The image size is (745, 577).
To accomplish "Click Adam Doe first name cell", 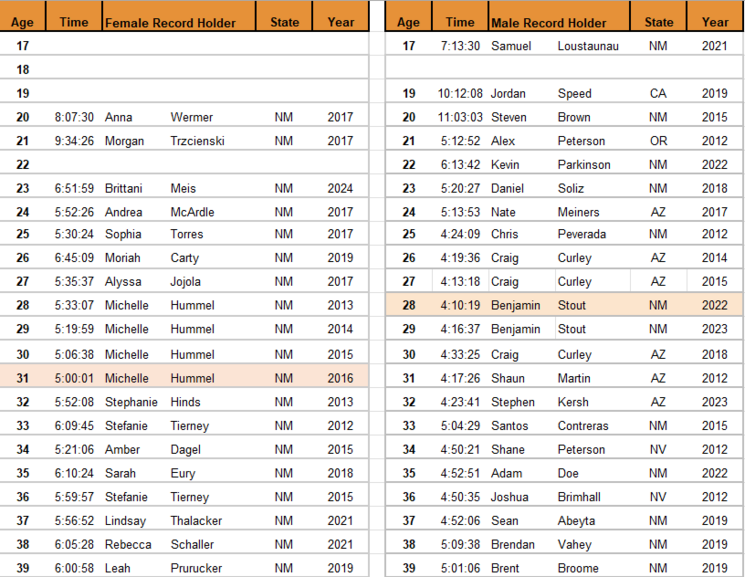I will tap(506, 473).
